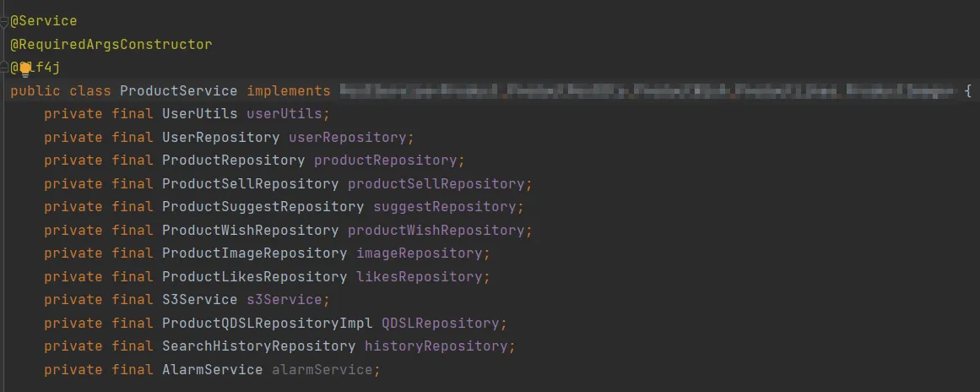Click the ProductSuggestRepository type
Screen dimensions: 980x392
click(x=263, y=206)
